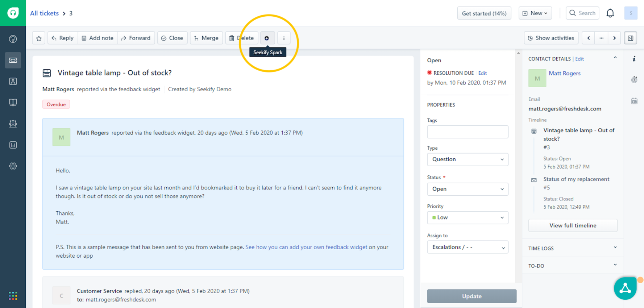Click the Customer Service reply avatar

[61, 295]
